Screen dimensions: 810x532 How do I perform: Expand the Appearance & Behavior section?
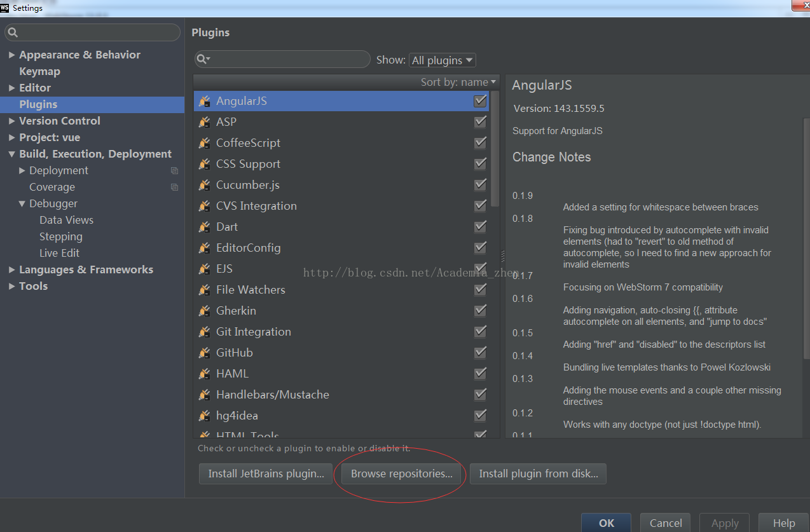pos(11,55)
